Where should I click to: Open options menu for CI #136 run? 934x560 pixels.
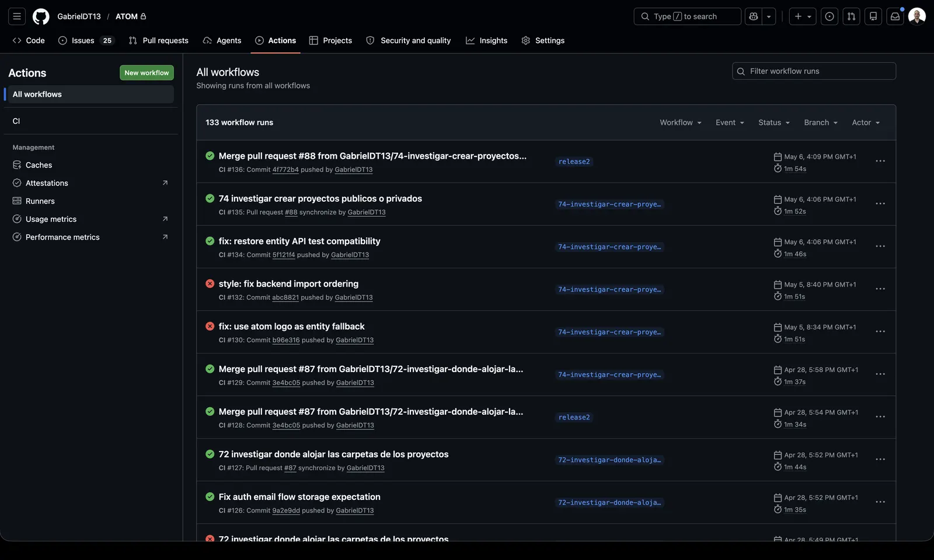[880, 161]
